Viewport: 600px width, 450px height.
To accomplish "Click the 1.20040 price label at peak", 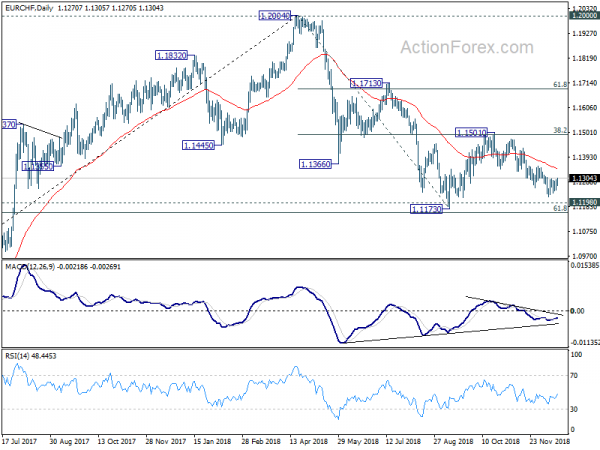I will pos(275,16).
